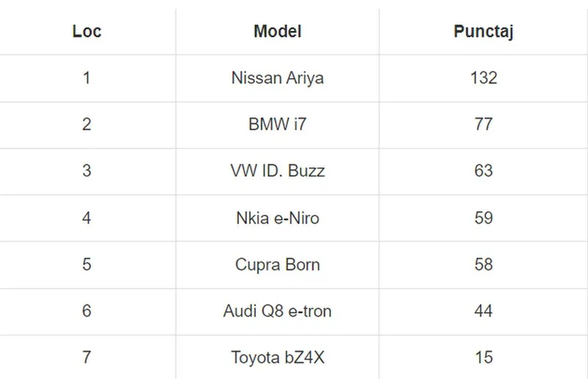
Task: Click the Model column header
Action: pyautogui.click(x=277, y=32)
